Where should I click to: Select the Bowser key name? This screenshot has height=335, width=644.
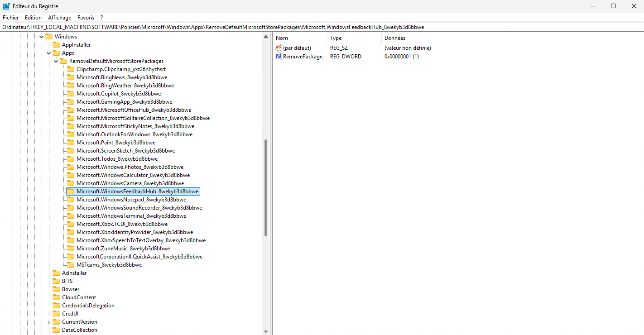pyautogui.click(x=71, y=289)
